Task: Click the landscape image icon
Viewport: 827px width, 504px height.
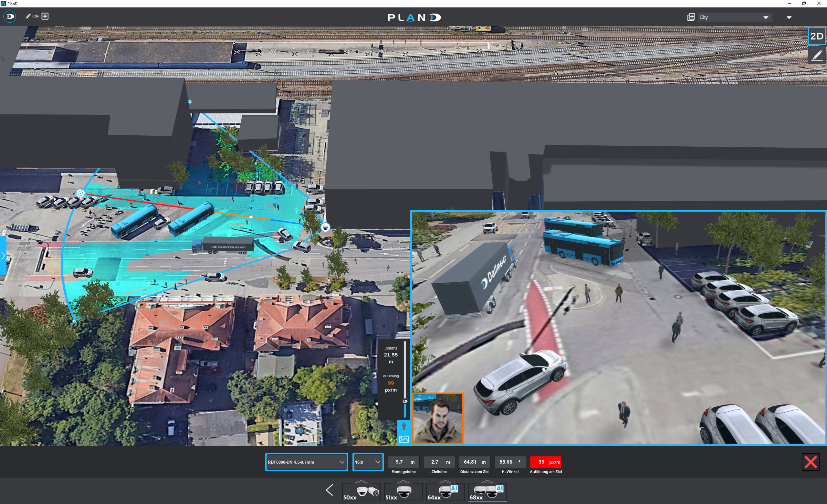Action: [x=404, y=439]
